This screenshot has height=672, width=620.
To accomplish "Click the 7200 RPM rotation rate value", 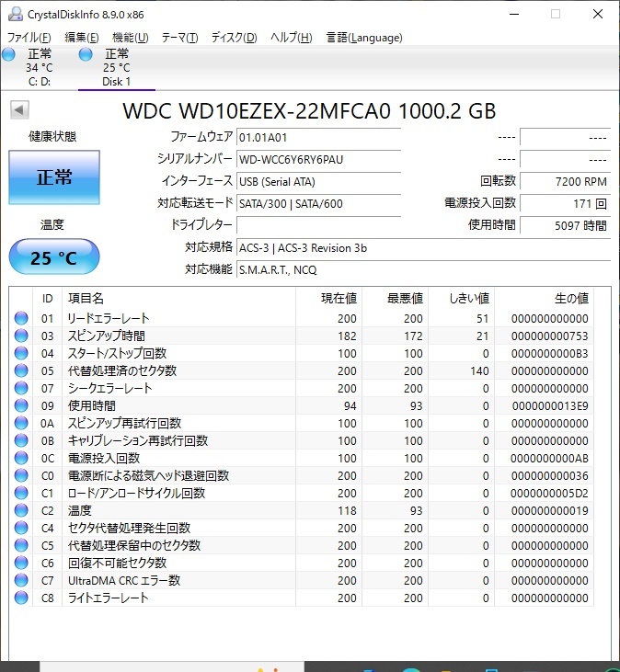I will coord(565,182).
